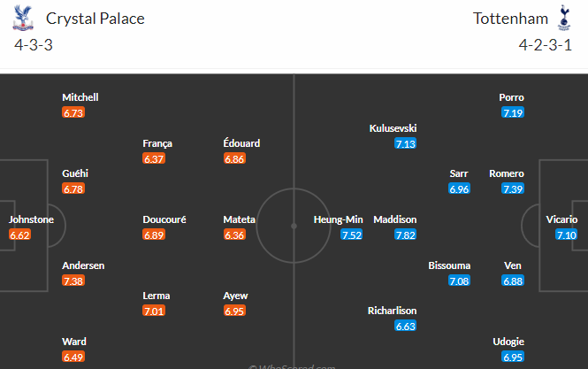Open Édouard's player name
The width and height of the screenshot is (588, 369).
(x=241, y=143)
